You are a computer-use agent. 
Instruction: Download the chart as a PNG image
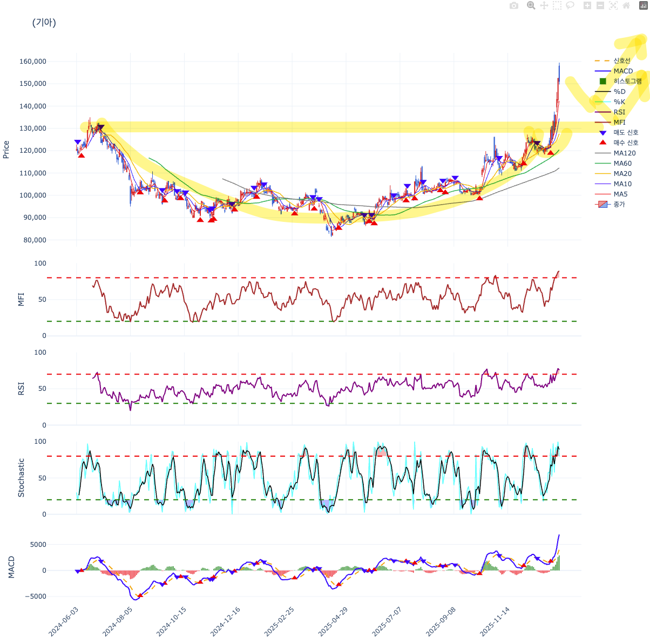click(x=514, y=5)
